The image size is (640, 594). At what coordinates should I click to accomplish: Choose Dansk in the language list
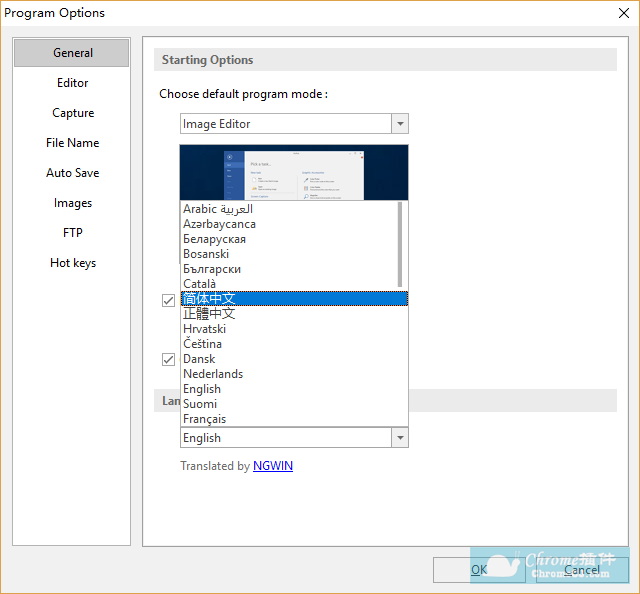294,359
